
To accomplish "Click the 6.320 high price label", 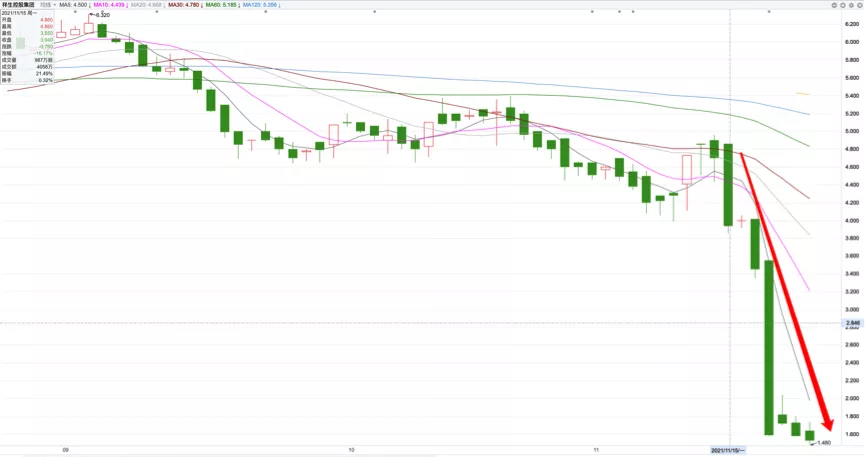I will coord(101,16).
